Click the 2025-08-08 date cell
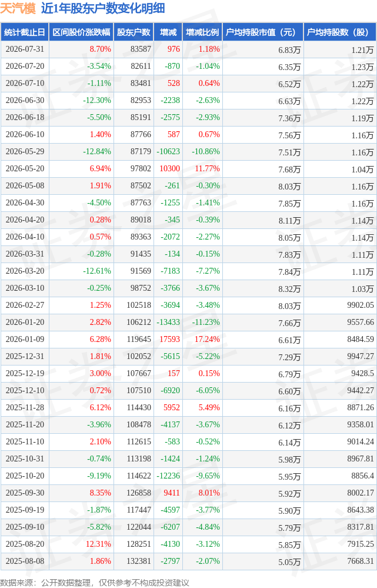The width and height of the screenshot is (377, 588). [x=25, y=562]
